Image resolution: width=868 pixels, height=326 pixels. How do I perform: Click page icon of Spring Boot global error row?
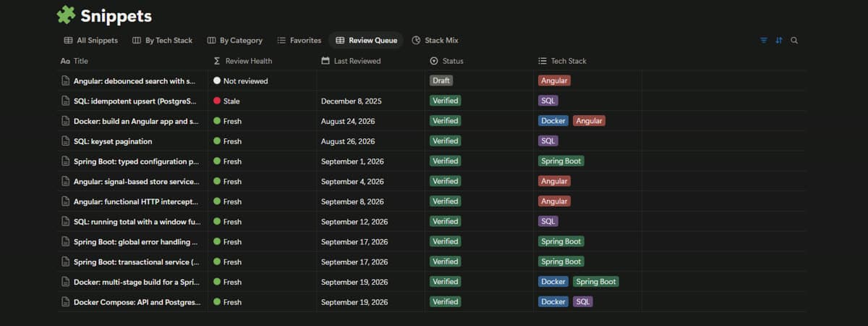[x=66, y=241]
